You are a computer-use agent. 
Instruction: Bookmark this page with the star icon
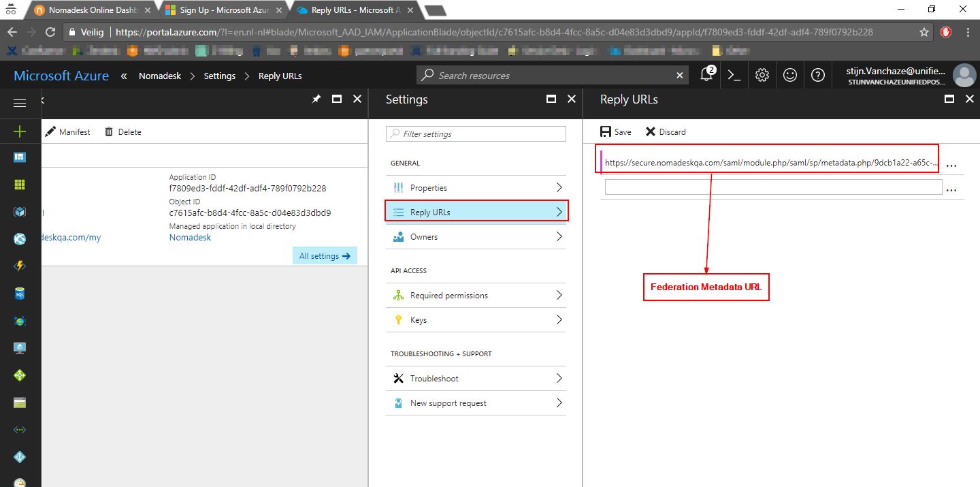pos(924,32)
